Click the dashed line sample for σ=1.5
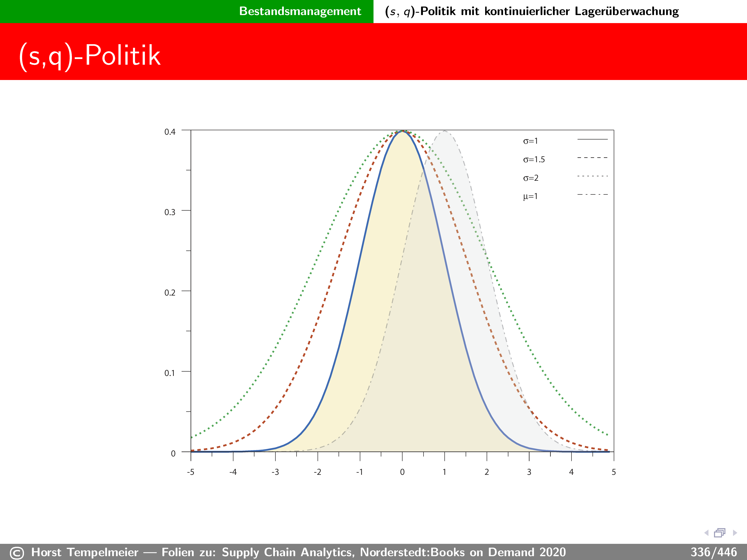The width and height of the screenshot is (747, 560). click(x=592, y=158)
